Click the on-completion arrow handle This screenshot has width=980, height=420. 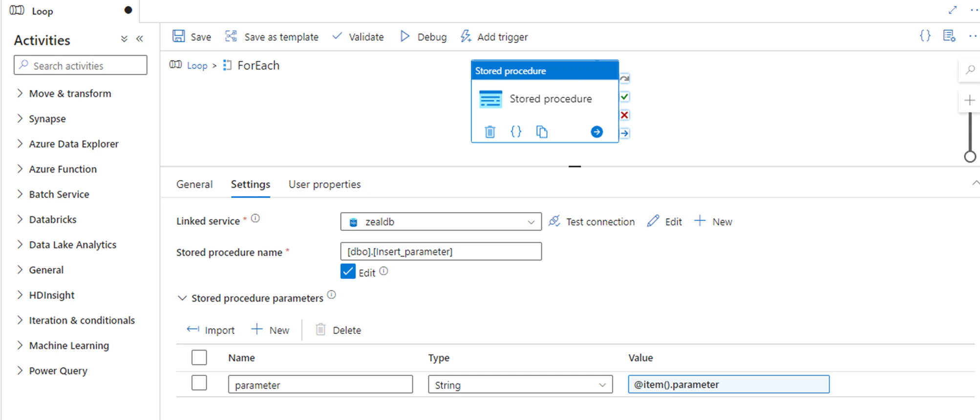(624, 133)
